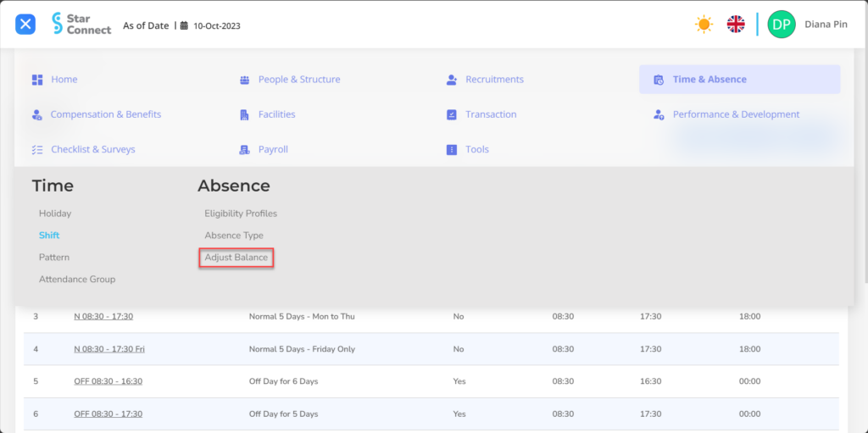This screenshot has width=868, height=433.
Task: Go to Shift under Time
Action: click(49, 236)
